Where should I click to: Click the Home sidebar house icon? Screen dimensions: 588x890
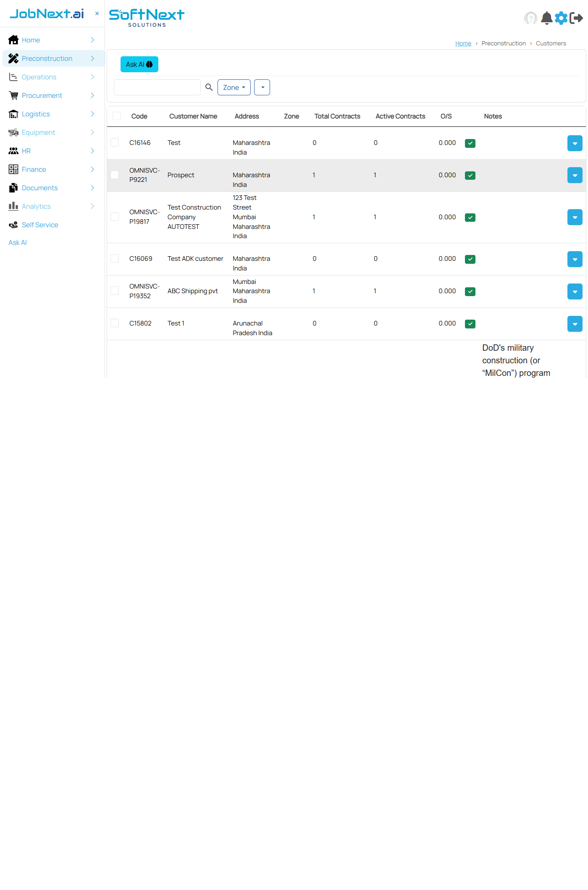pos(13,40)
